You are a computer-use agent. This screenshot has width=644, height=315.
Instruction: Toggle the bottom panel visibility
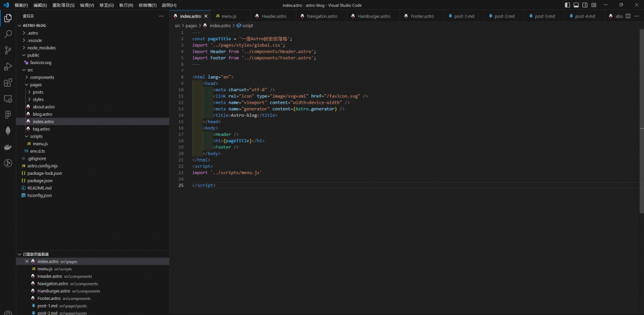click(x=577, y=5)
